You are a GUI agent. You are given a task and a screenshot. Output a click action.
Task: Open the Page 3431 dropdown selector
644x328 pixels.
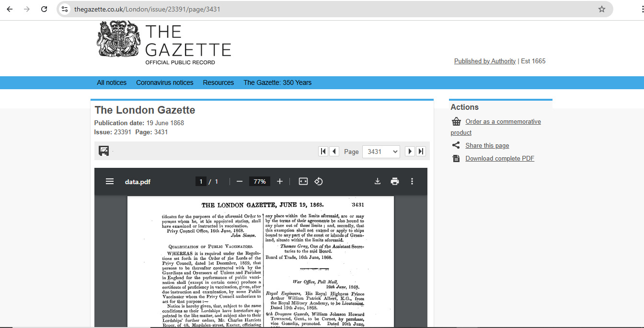click(381, 152)
